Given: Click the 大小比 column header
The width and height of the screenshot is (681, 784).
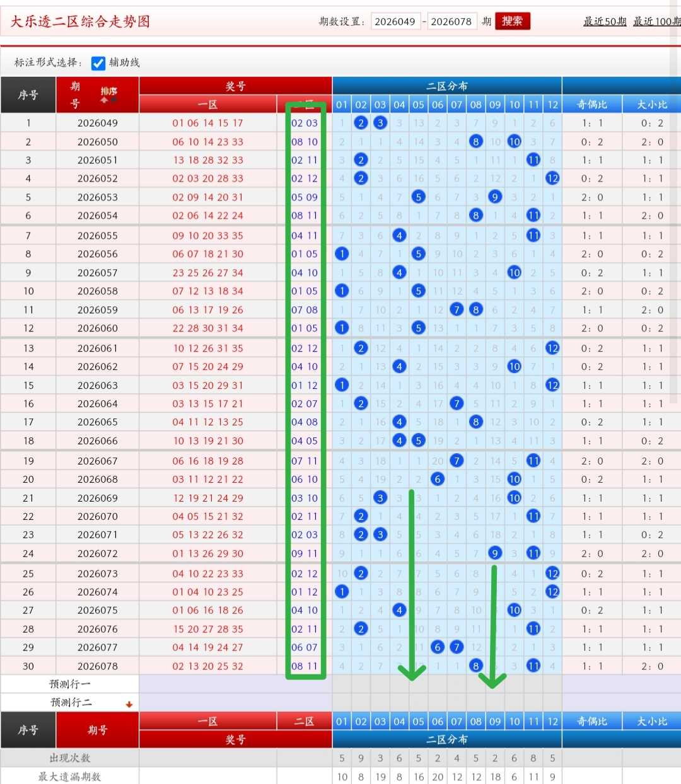Looking at the screenshot, I should [652, 105].
